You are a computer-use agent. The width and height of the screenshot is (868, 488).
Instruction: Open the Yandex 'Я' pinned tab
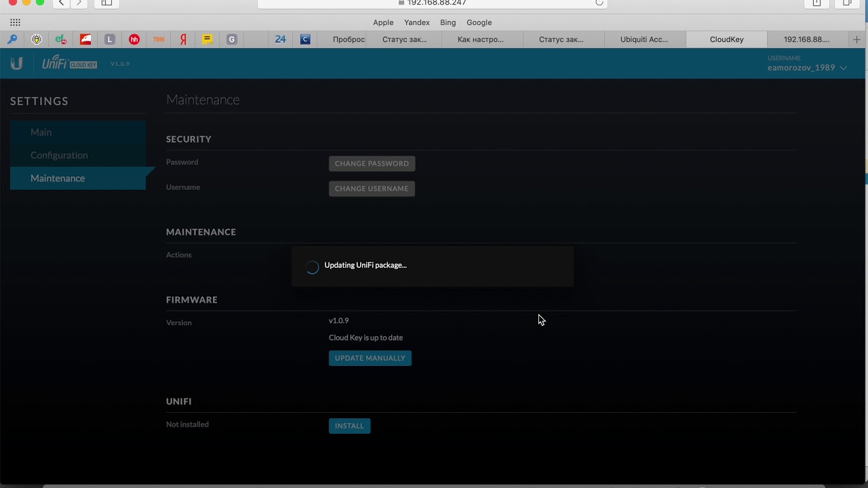pyautogui.click(x=183, y=39)
